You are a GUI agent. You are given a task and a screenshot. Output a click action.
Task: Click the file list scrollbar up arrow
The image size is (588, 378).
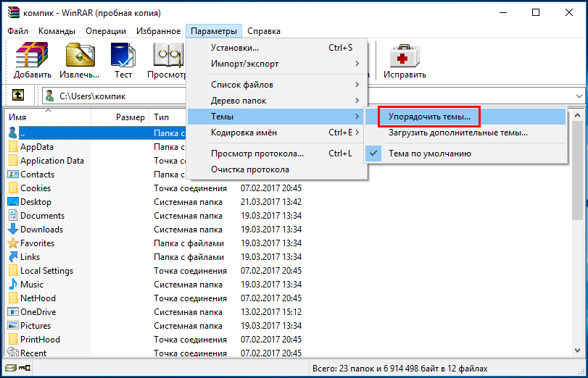[x=578, y=116]
